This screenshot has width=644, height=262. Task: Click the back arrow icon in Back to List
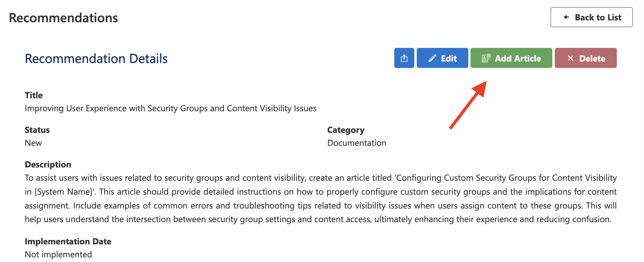(566, 18)
